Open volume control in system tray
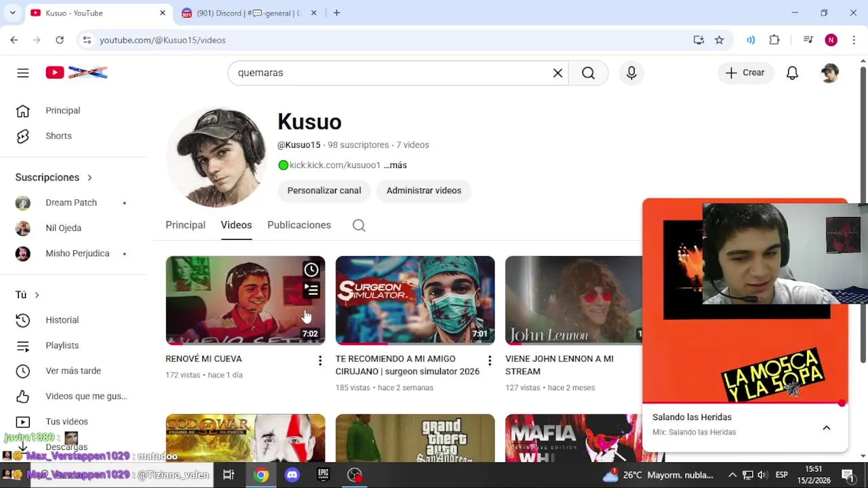Image resolution: width=868 pixels, height=488 pixels. [762, 475]
